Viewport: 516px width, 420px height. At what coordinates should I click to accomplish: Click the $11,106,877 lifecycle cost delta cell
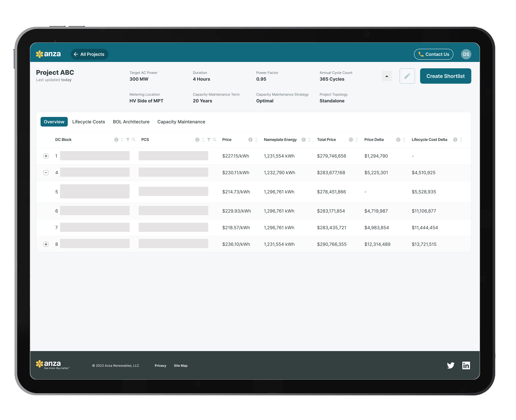(424, 211)
